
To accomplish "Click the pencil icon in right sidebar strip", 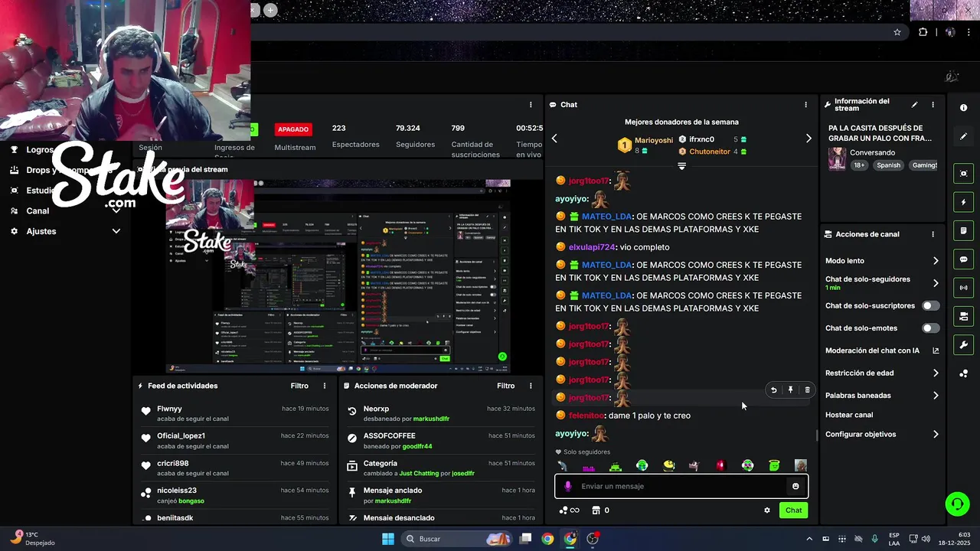I will (x=963, y=136).
